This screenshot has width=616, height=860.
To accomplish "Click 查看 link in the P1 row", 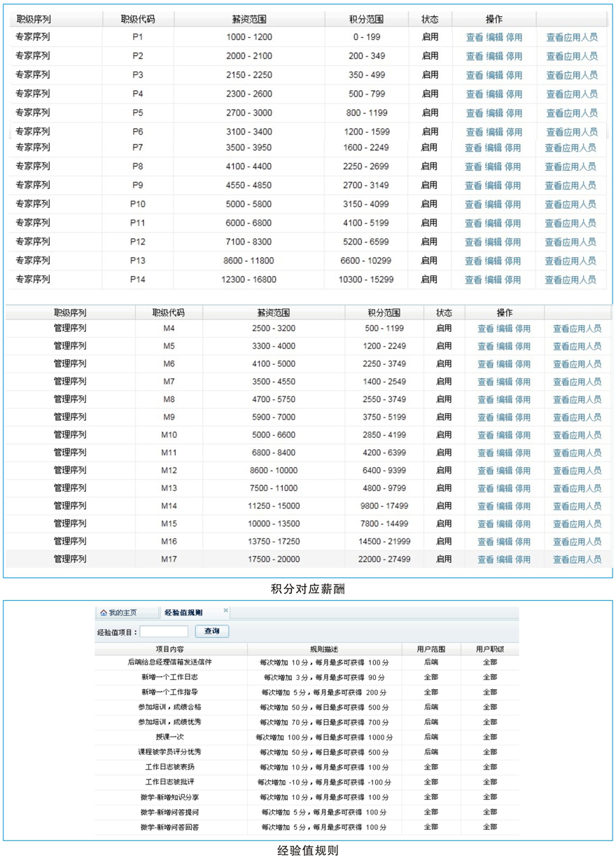I will (x=475, y=38).
